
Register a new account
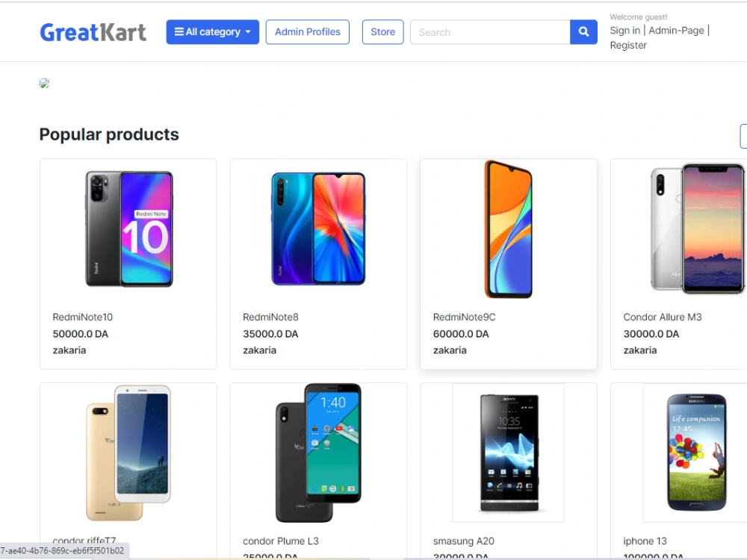point(627,45)
